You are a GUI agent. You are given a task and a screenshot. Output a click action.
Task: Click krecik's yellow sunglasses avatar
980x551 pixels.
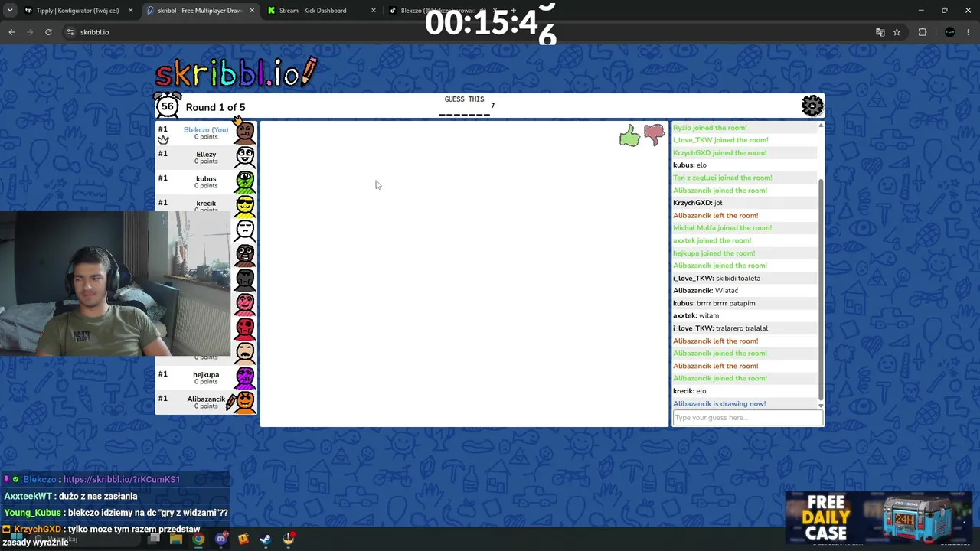[x=245, y=205]
